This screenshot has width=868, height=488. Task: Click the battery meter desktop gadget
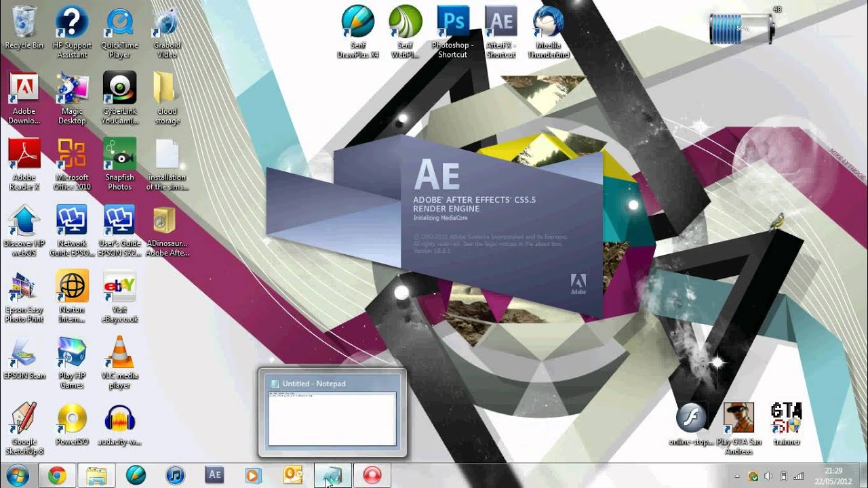tap(743, 28)
